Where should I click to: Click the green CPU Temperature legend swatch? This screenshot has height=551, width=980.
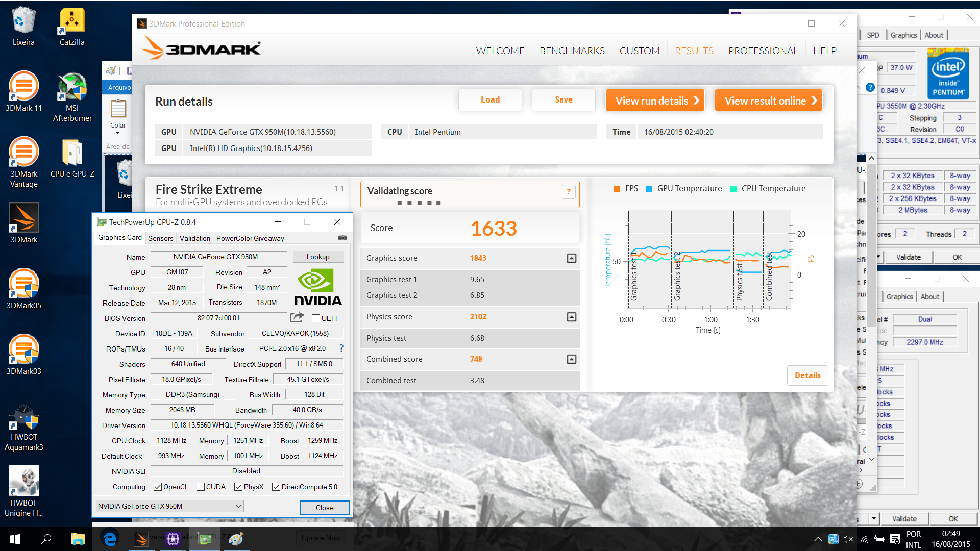733,189
